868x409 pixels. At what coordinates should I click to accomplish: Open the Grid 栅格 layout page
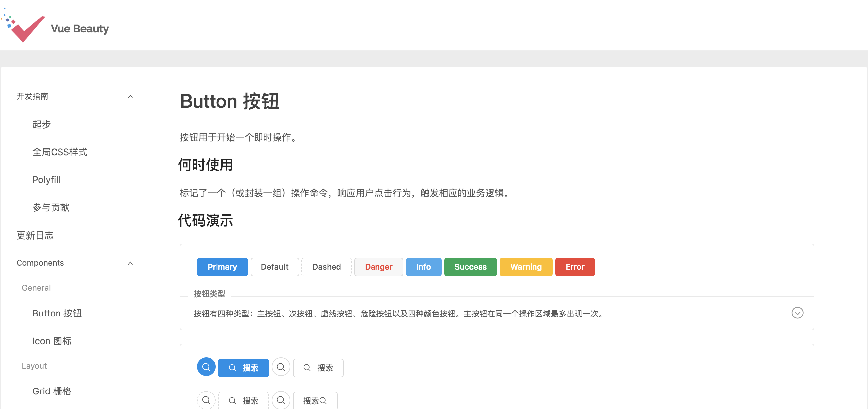point(52,391)
